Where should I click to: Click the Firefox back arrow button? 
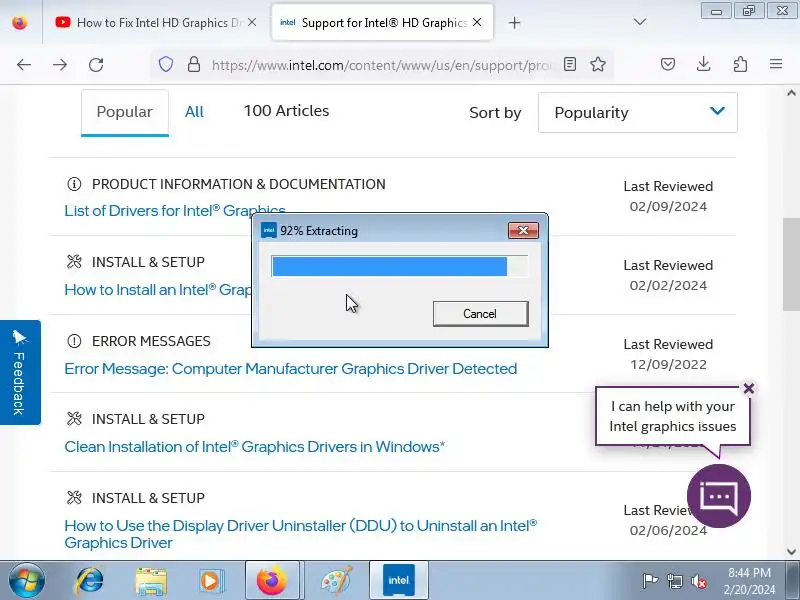click(x=23, y=64)
